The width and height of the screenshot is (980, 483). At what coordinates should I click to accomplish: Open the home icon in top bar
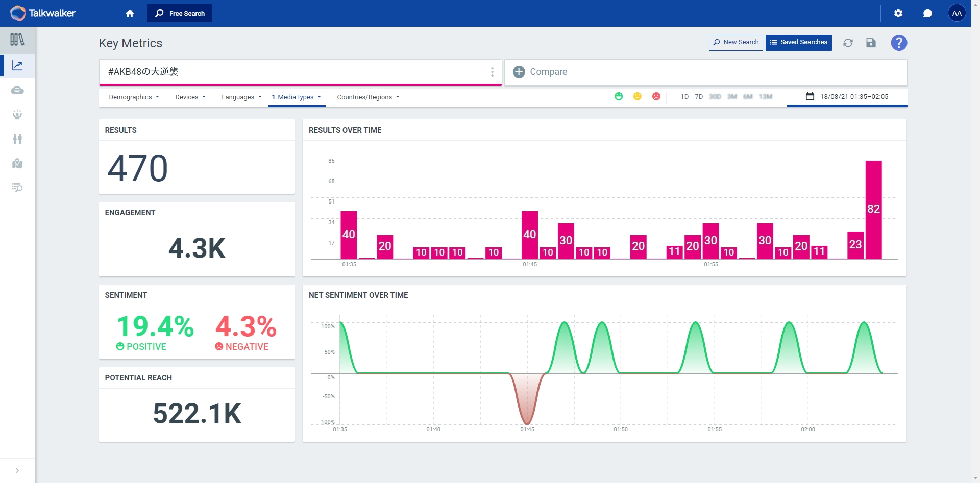[130, 13]
